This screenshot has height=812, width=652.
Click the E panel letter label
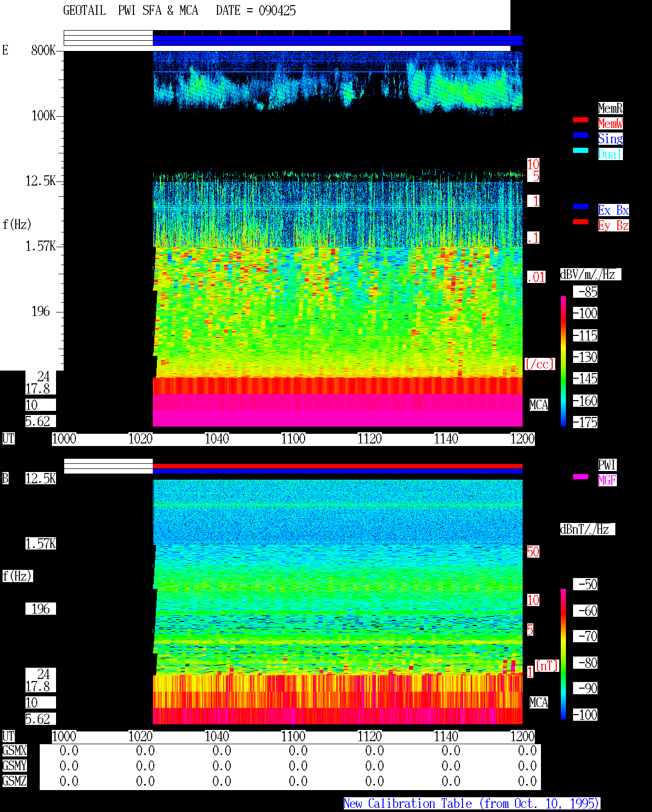(x=6, y=50)
